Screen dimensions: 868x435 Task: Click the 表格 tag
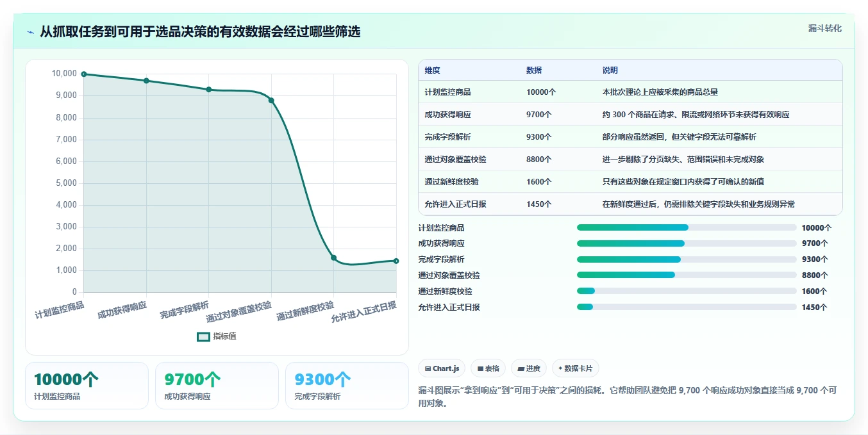coord(488,368)
